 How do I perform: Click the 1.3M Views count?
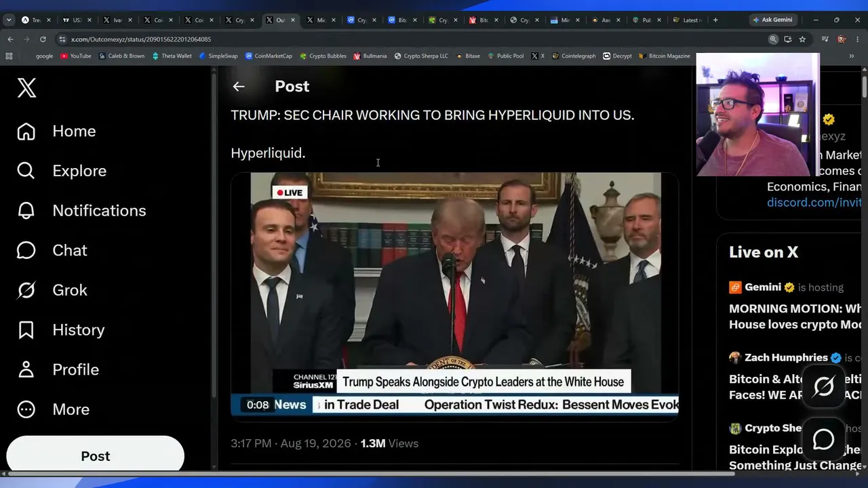coord(389,443)
